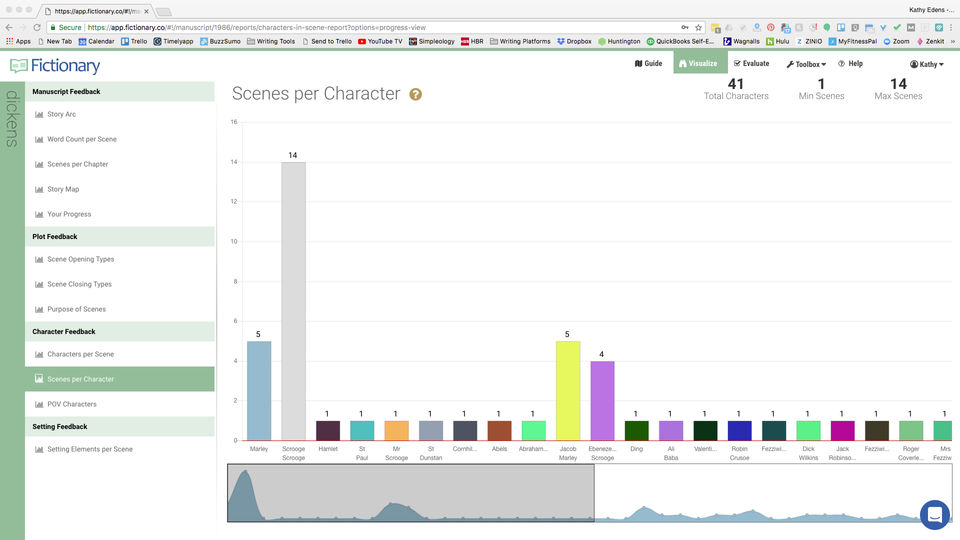Click the Trello extension icon

[841, 28]
